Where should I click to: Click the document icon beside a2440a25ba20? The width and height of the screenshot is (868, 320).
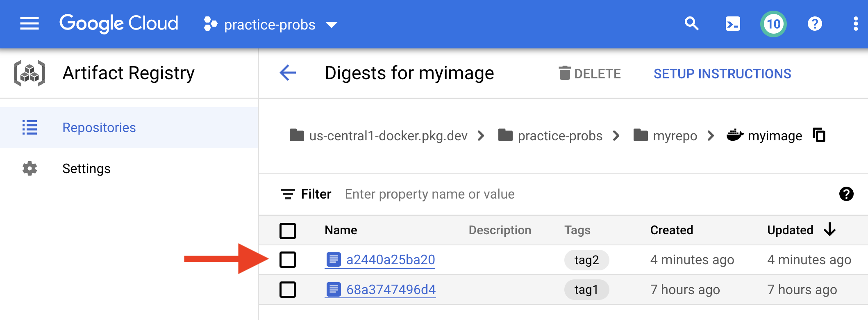pos(334,259)
